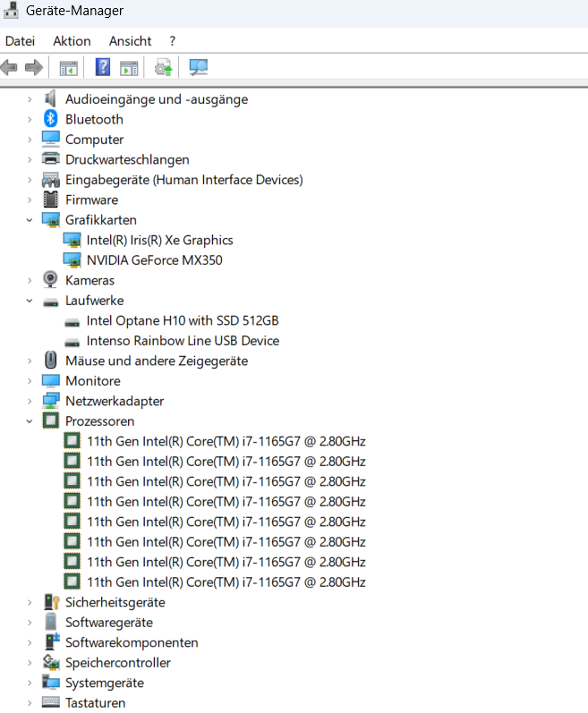Click the Softwarekomponenten icon
The height and width of the screenshot is (713, 588).
pyautogui.click(x=52, y=641)
